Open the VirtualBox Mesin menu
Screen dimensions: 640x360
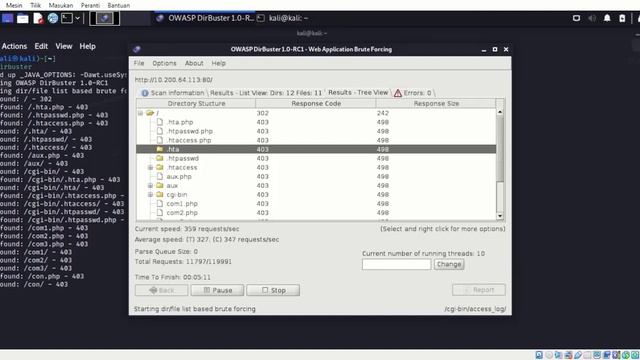(14, 5)
